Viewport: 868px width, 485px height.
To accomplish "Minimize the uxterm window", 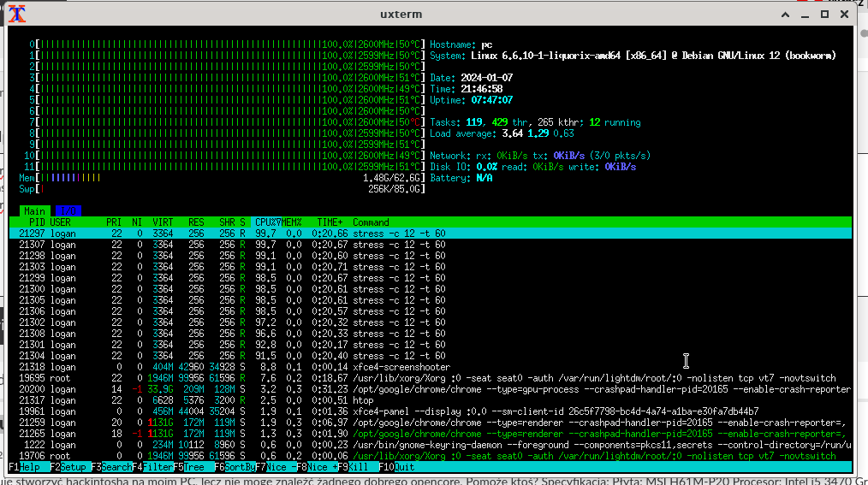I will coord(805,15).
